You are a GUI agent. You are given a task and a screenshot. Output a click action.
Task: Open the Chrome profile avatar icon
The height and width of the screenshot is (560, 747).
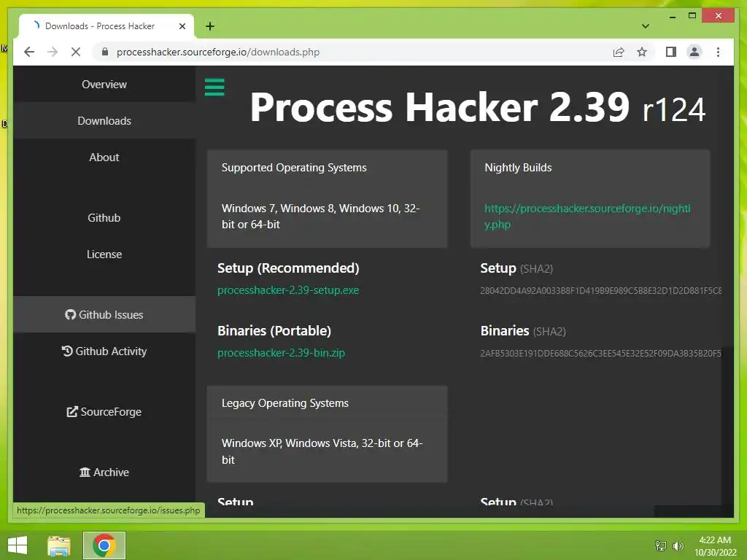click(694, 52)
